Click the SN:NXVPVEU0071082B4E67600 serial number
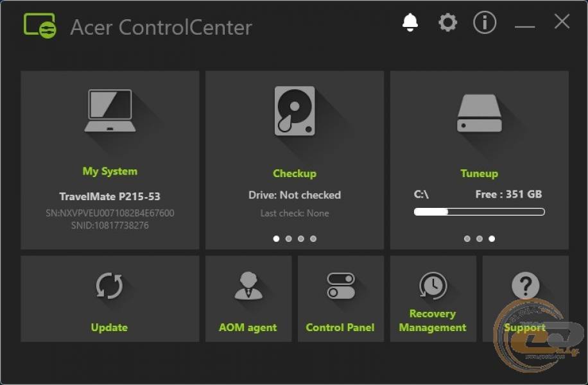588x385 pixels. 110,213
